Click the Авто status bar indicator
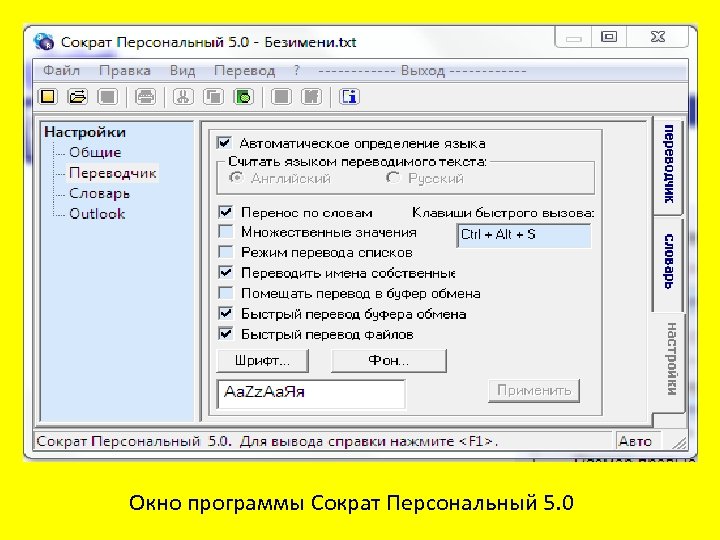The width and height of the screenshot is (720, 540). tap(637, 441)
